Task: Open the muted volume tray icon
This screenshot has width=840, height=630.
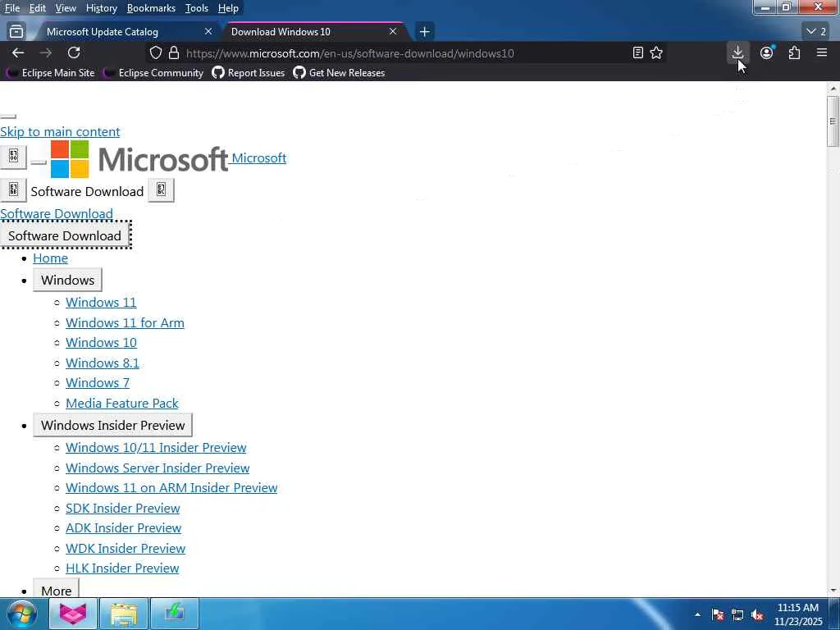Action: (x=757, y=614)
